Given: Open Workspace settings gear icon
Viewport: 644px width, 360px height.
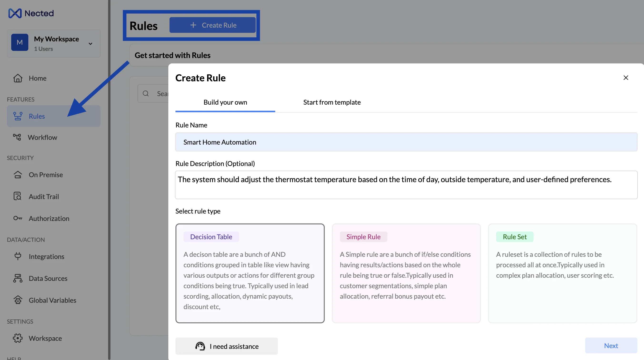Looking at the screenshot, I should coord(18,338).
